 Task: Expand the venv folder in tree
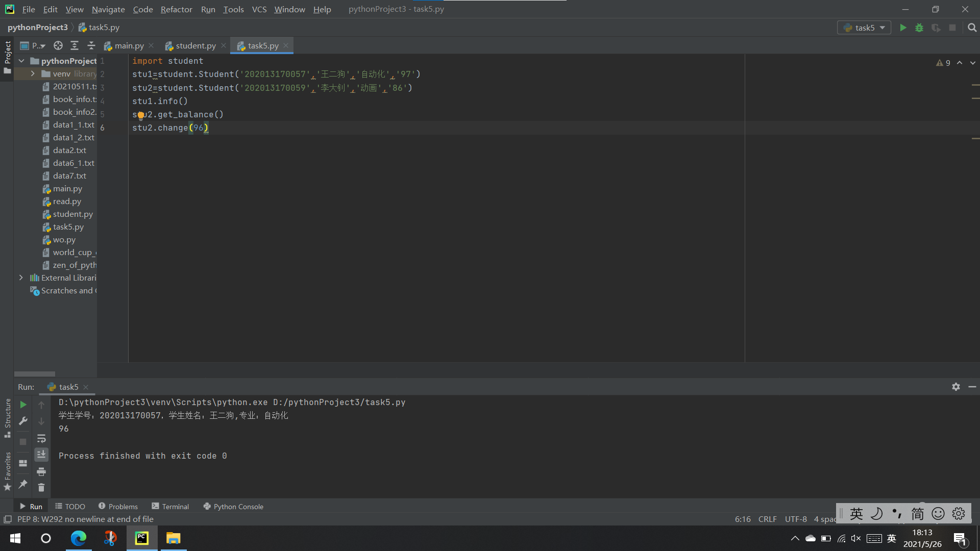33,73
